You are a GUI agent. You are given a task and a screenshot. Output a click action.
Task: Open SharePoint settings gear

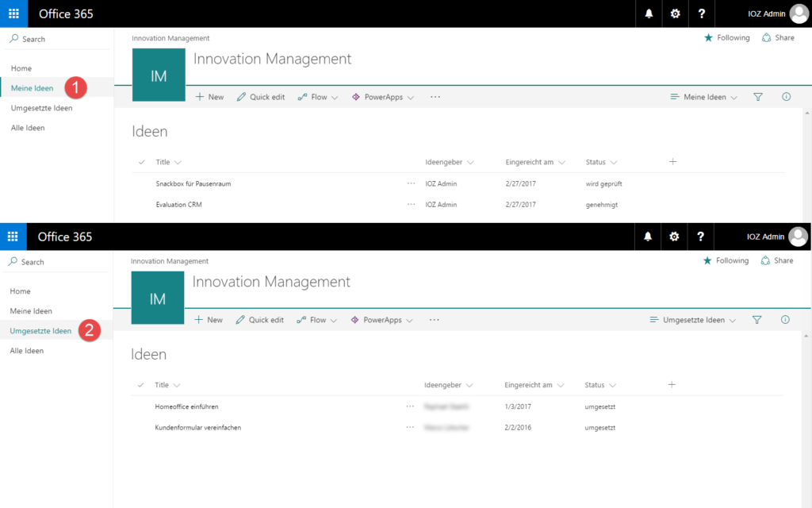click(675, 13)
